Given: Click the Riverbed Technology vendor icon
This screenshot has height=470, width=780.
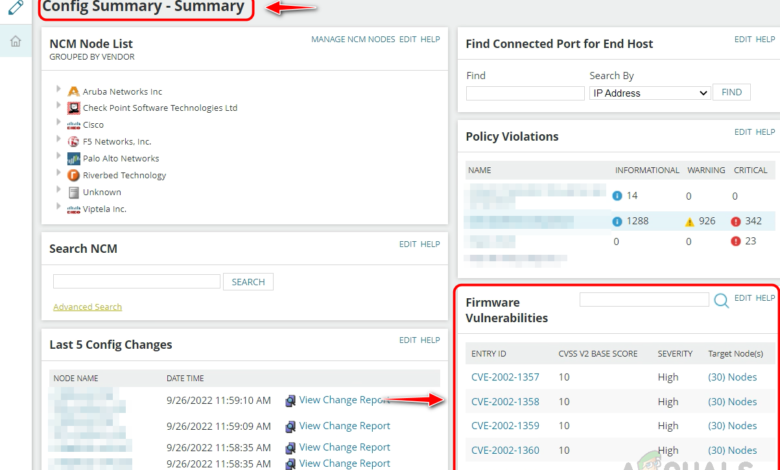Looking at the screenshot, I should click(x=73, y=175).
